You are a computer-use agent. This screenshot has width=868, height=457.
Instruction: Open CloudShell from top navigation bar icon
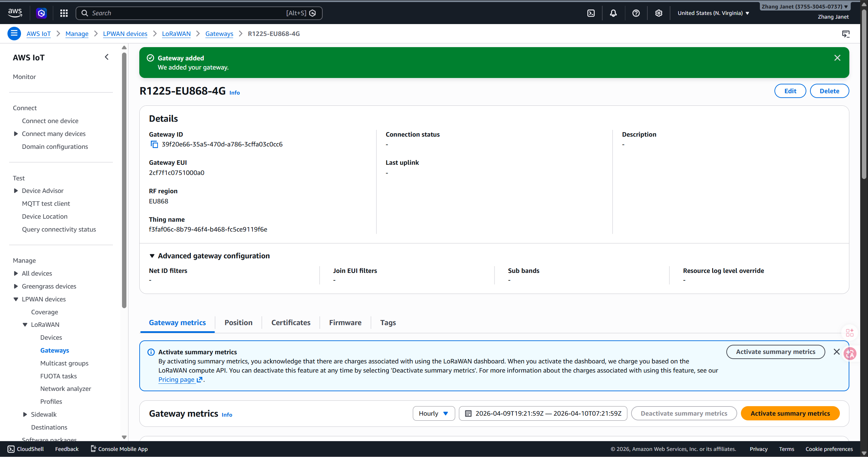click(x=591, y=13)
